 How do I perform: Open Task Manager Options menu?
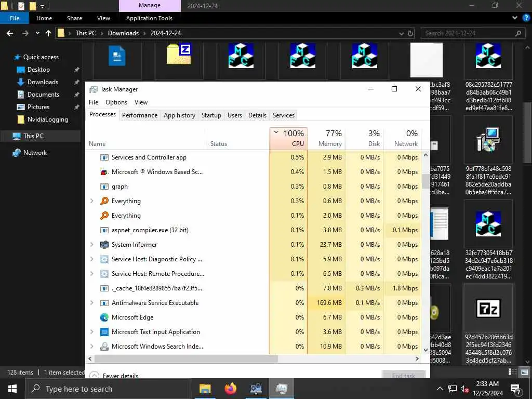pyautogui.click(x=116, y=102)
